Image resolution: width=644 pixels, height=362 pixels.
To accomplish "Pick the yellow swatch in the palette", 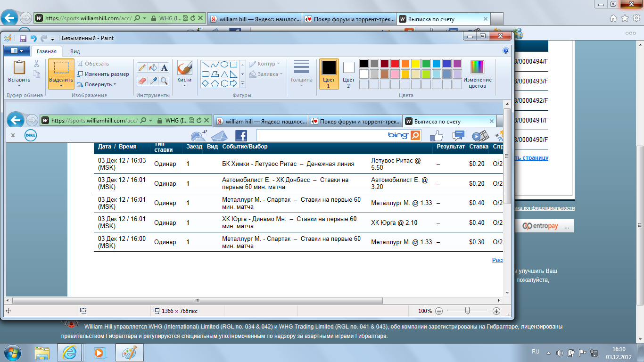I will coord(415,64).
